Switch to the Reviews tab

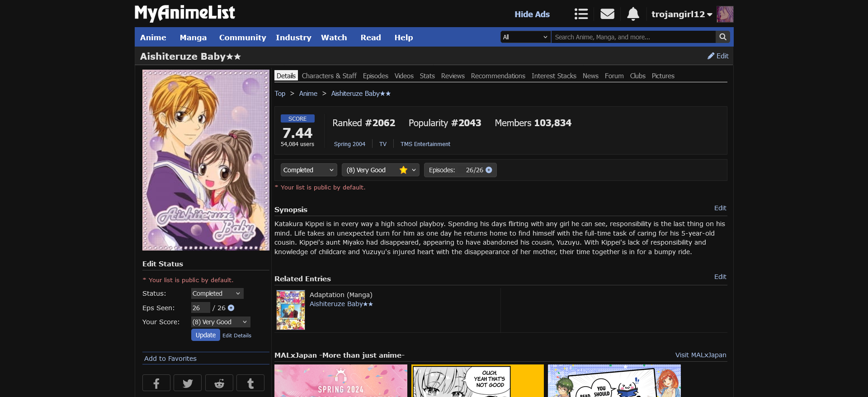coord(453,76)
